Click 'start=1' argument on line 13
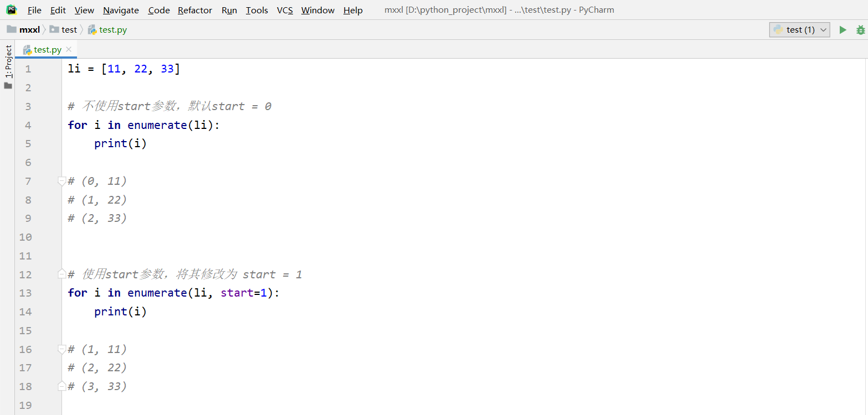The height and width of the screenshot is (415, 868). 244,293
